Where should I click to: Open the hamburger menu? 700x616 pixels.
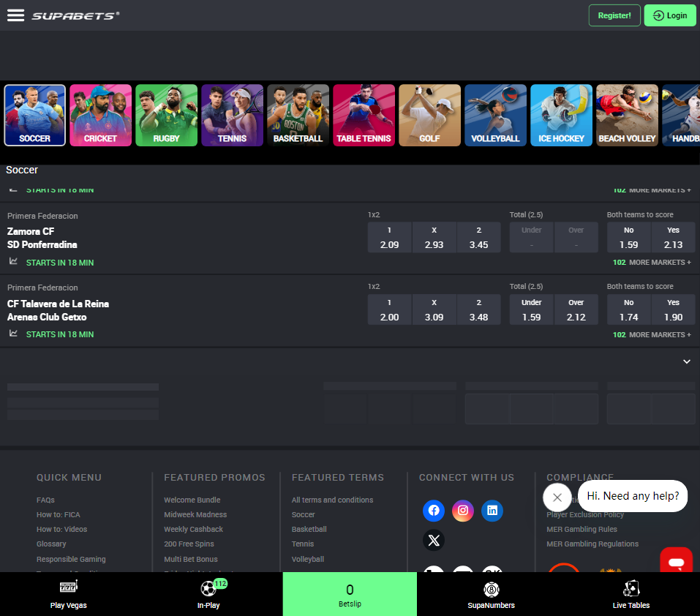15,15
